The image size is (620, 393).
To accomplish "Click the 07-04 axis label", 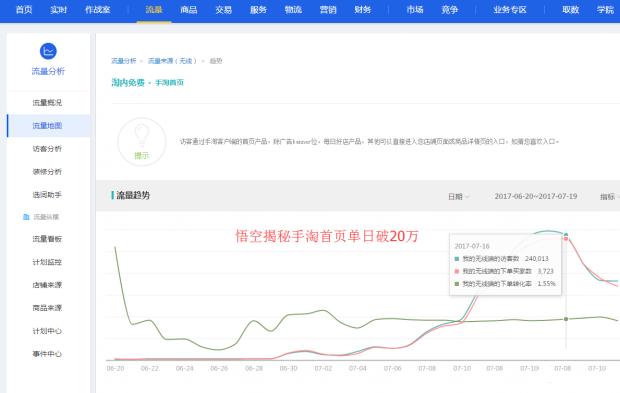I will 358,368.
